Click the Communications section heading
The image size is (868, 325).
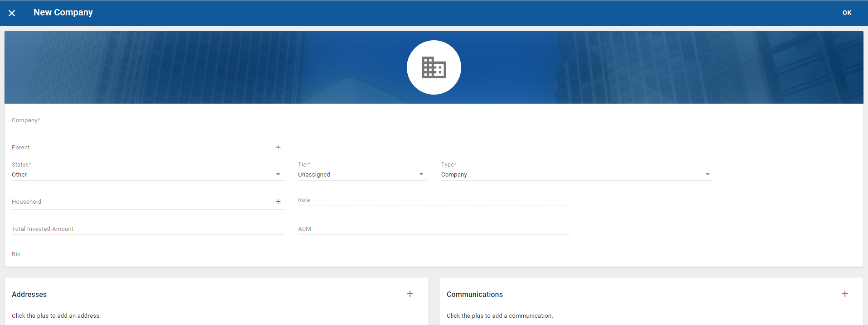click(474, 294)
